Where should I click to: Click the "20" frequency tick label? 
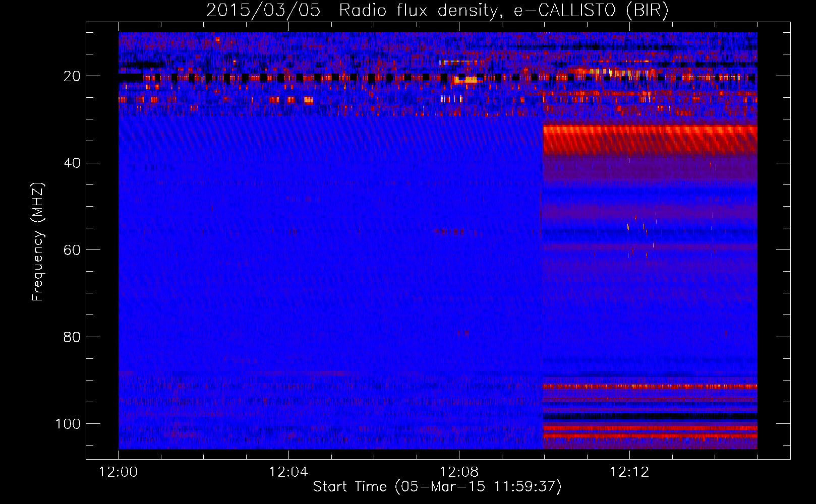[72, 76]
